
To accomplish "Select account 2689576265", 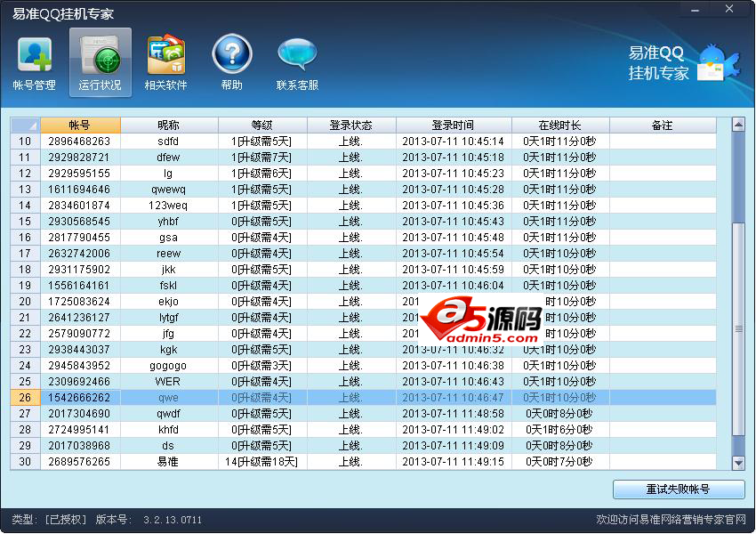I will (79, 462).
